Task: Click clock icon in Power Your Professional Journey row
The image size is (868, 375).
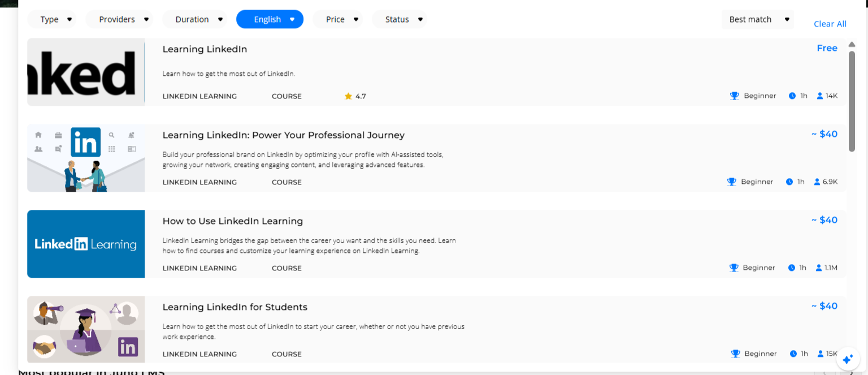Action: pos(789,182)
